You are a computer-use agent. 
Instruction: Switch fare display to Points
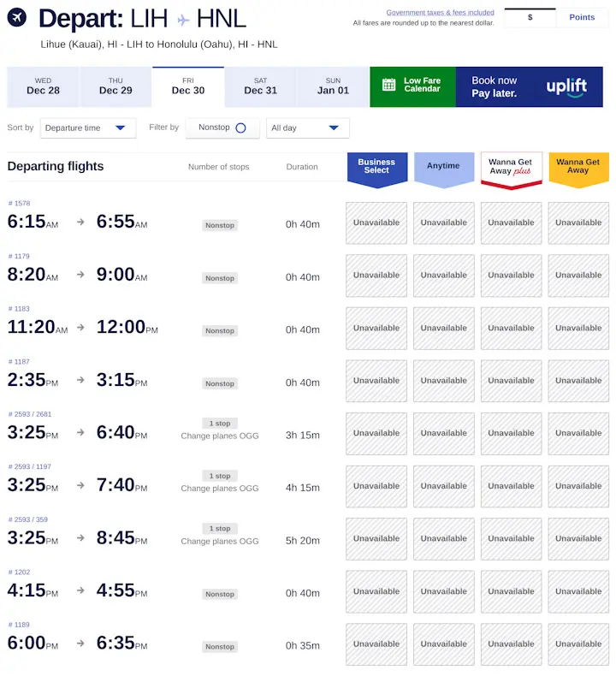click(x=582, y=18)
